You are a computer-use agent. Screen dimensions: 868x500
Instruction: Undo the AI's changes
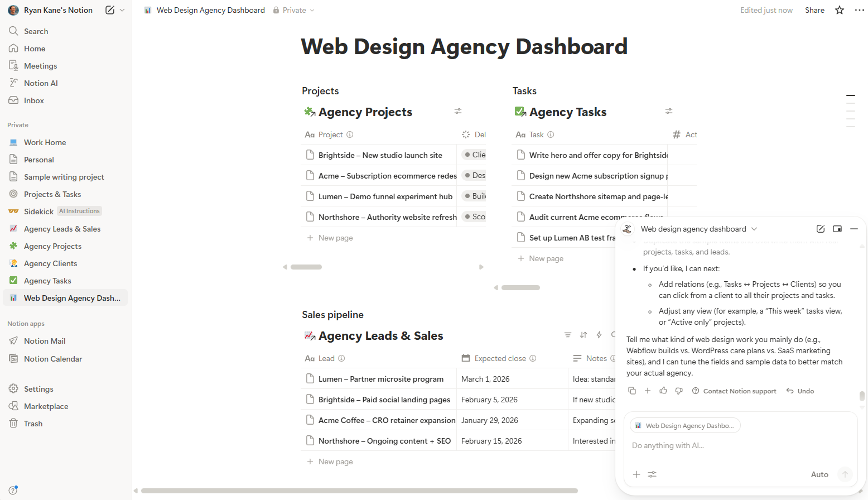(x=799, y=391)
